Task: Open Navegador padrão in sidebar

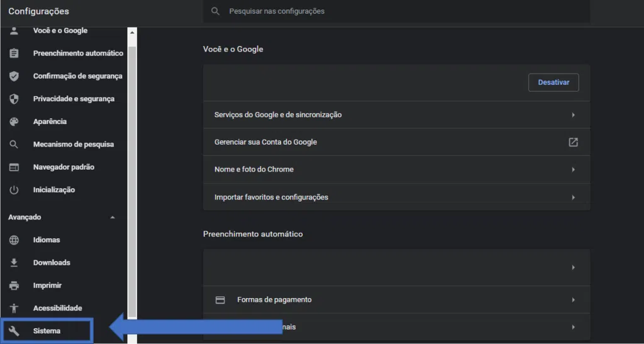Action: click(64, 167)
